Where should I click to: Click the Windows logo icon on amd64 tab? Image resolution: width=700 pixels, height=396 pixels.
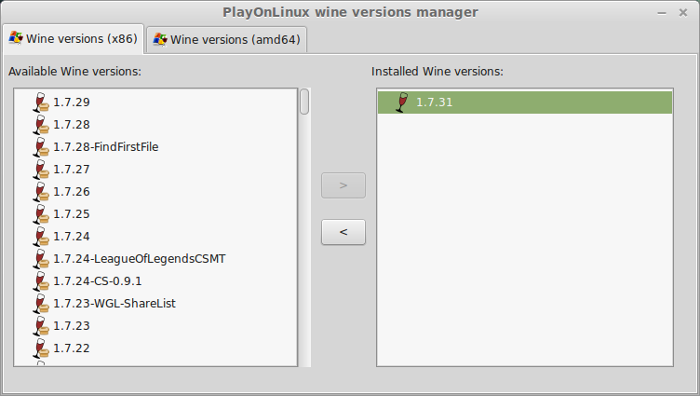tap(160, 39)
